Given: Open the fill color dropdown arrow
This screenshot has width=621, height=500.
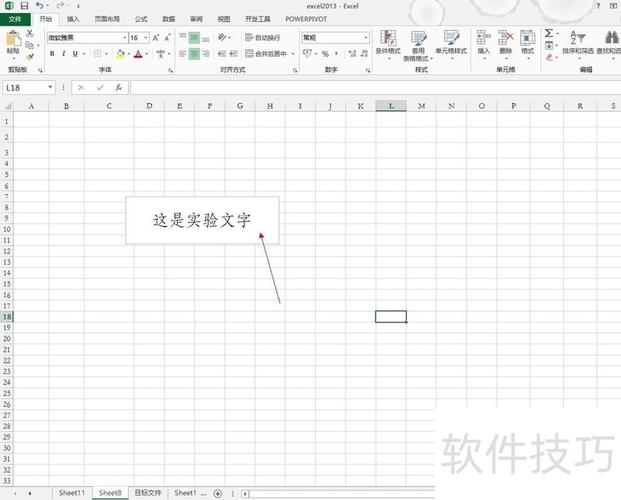Looking at the screenshot, I should pos(129,53).
